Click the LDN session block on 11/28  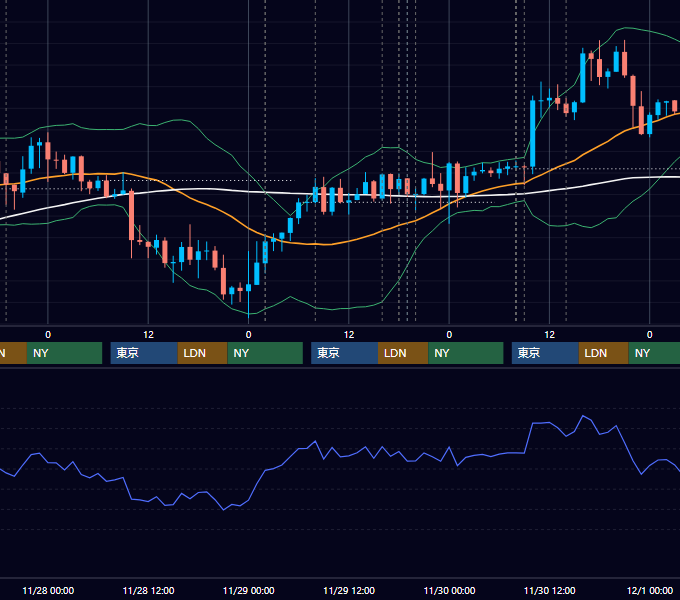click(203, 353)
